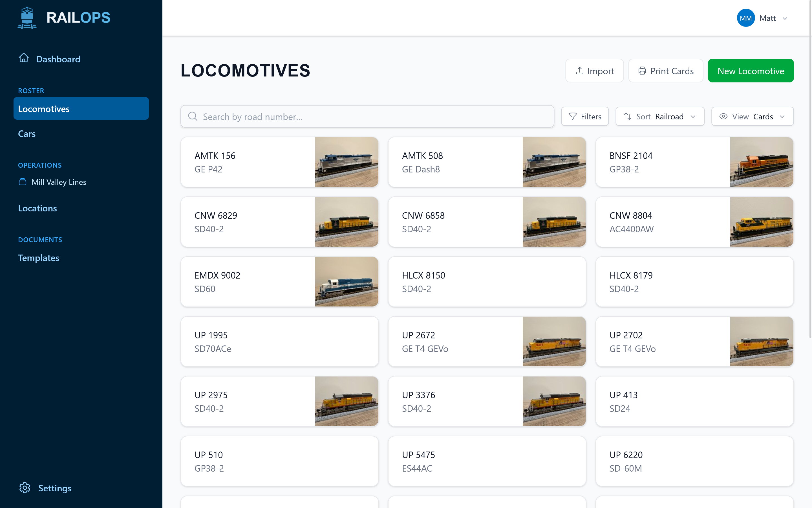812x508 pixels.
Task: Click the eye icon beside View
Action: click(723, 116)
